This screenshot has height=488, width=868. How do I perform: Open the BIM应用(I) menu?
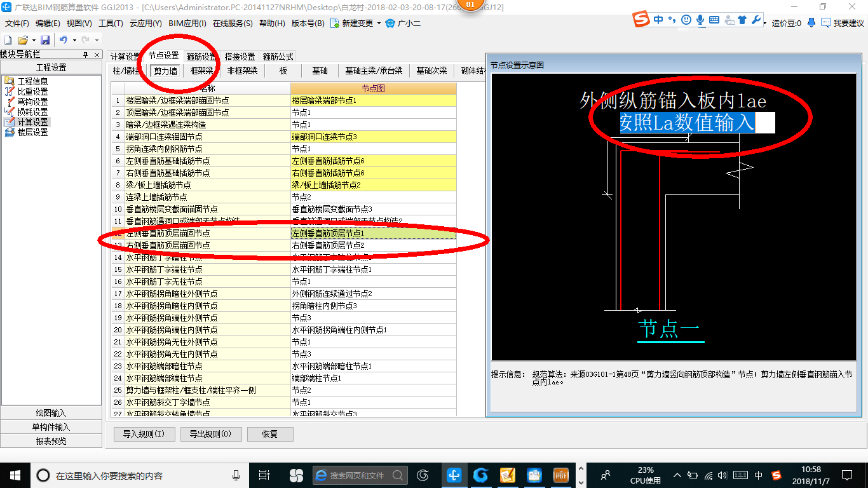coord(187,24)
